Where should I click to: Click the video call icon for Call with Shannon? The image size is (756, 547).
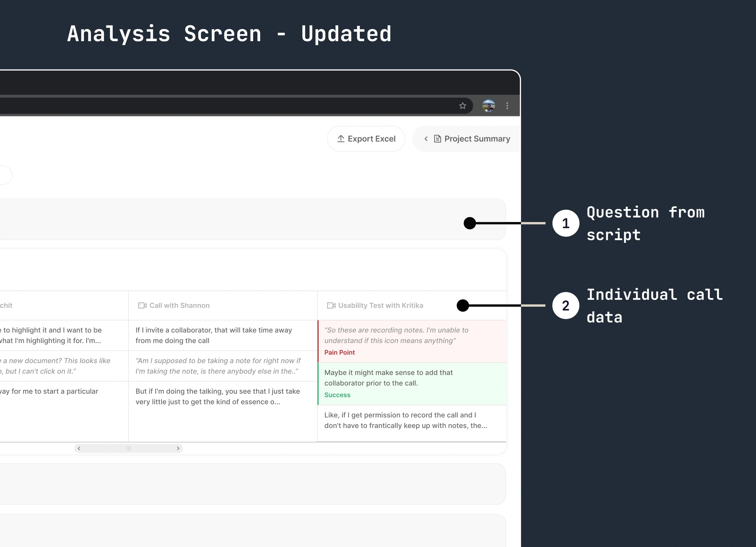142,305
